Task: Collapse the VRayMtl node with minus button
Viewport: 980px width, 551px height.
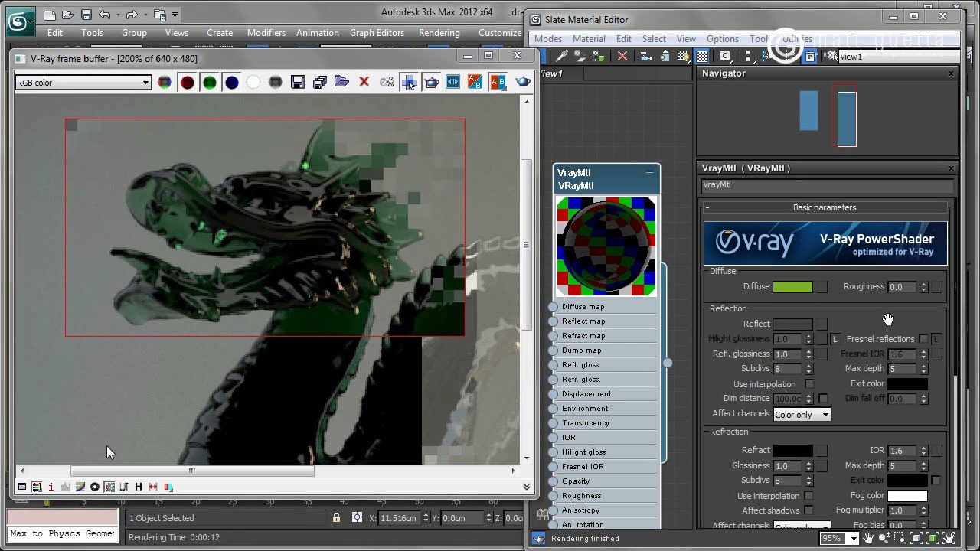Action: [x=649, y=172]
